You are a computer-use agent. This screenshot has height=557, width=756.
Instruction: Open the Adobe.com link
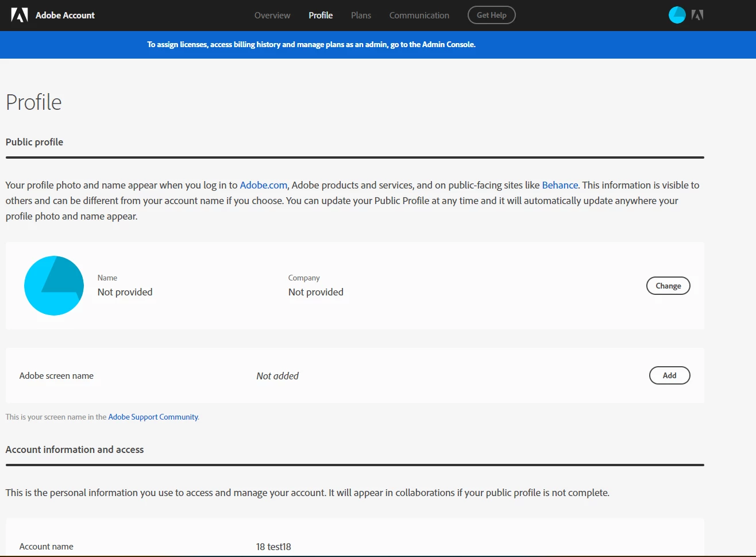(264, 185)
